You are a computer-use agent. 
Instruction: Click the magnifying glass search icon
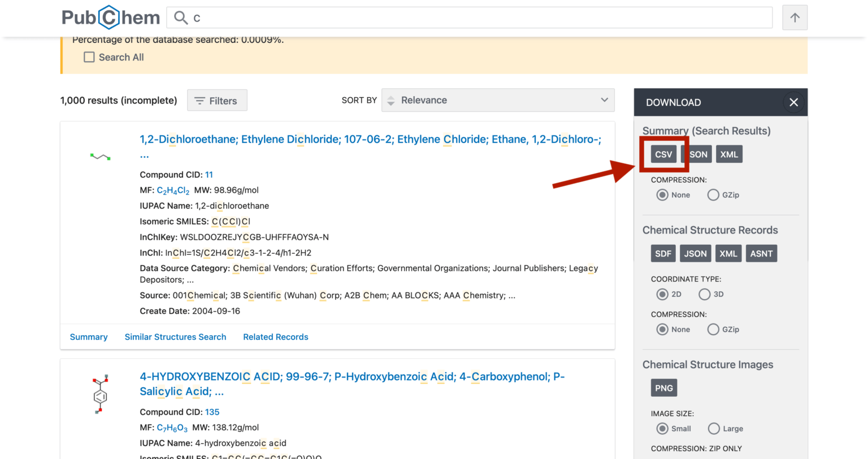180,18
